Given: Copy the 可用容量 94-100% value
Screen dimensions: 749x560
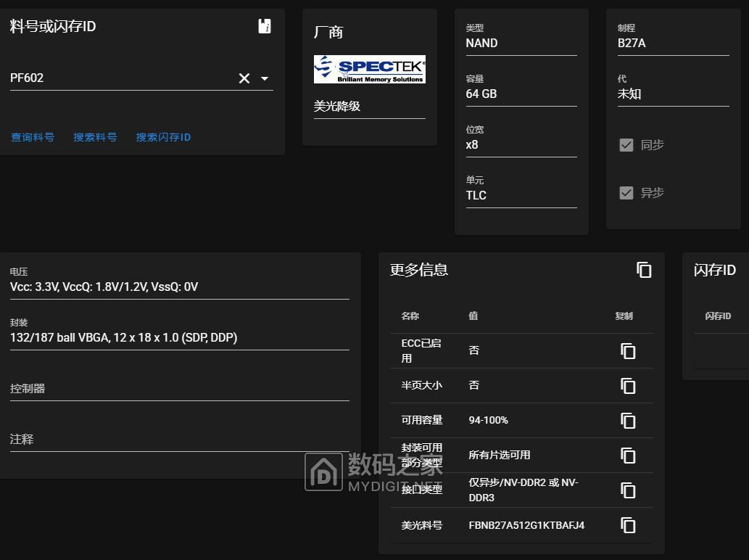Looking at the screenshot, I should tap(628, 421).
